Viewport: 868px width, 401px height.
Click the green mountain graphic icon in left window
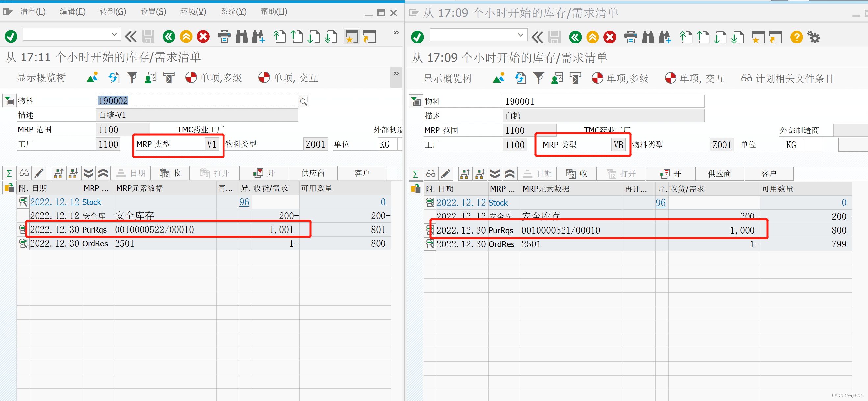click(92, 77)
